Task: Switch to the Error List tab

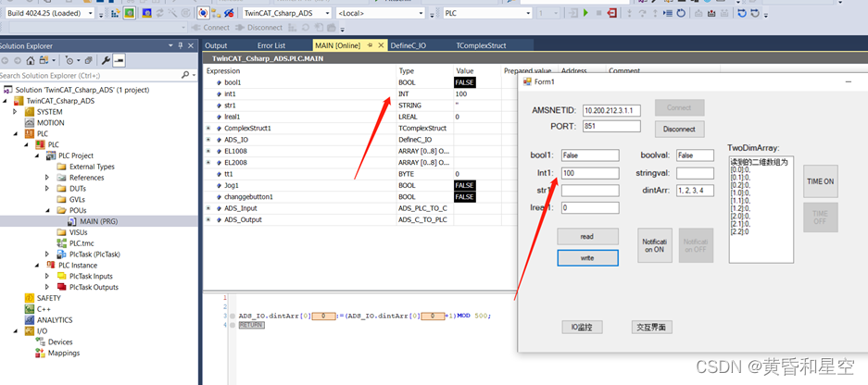Action: pos(271,45)
